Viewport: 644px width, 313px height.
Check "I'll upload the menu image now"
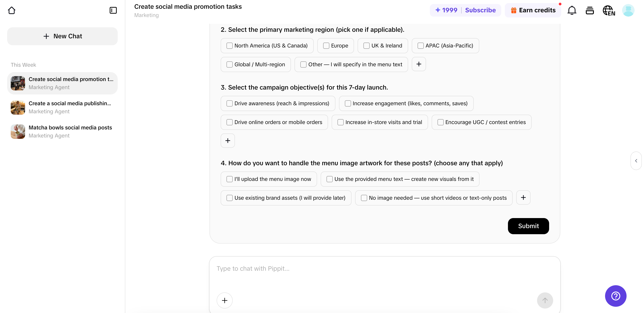(230, 179)
